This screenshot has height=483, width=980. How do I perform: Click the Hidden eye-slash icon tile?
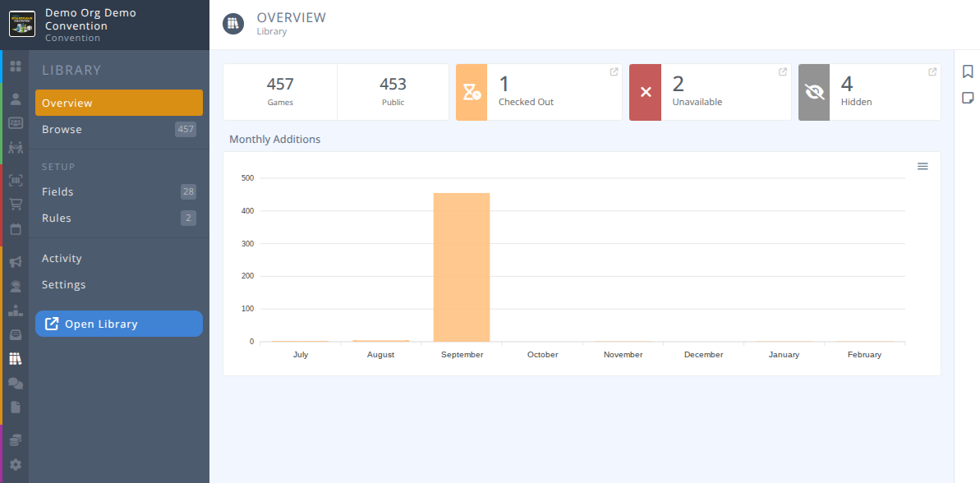point(814,92)
